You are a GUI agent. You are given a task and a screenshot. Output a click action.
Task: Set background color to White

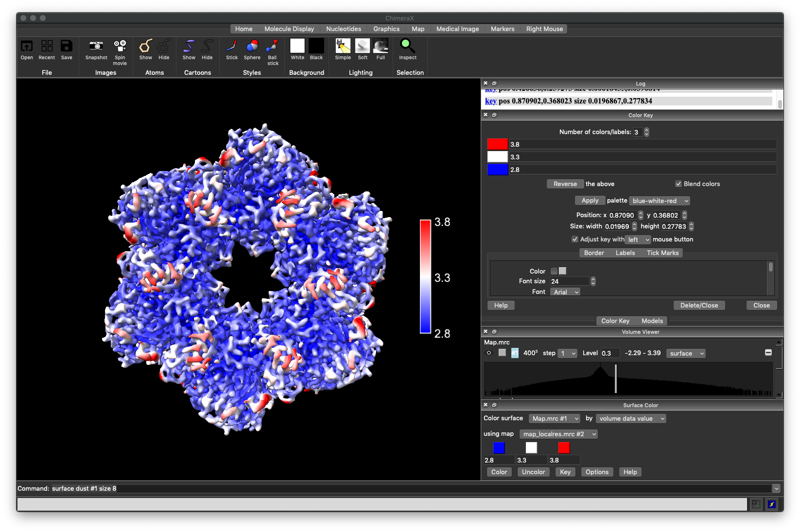coord(297,49)
